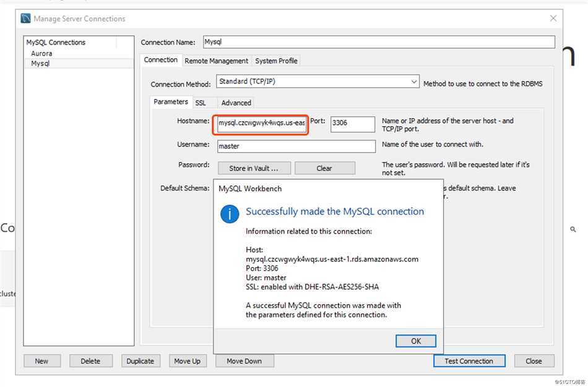Confirm the success dialog with OK

(x=416, y=341)
